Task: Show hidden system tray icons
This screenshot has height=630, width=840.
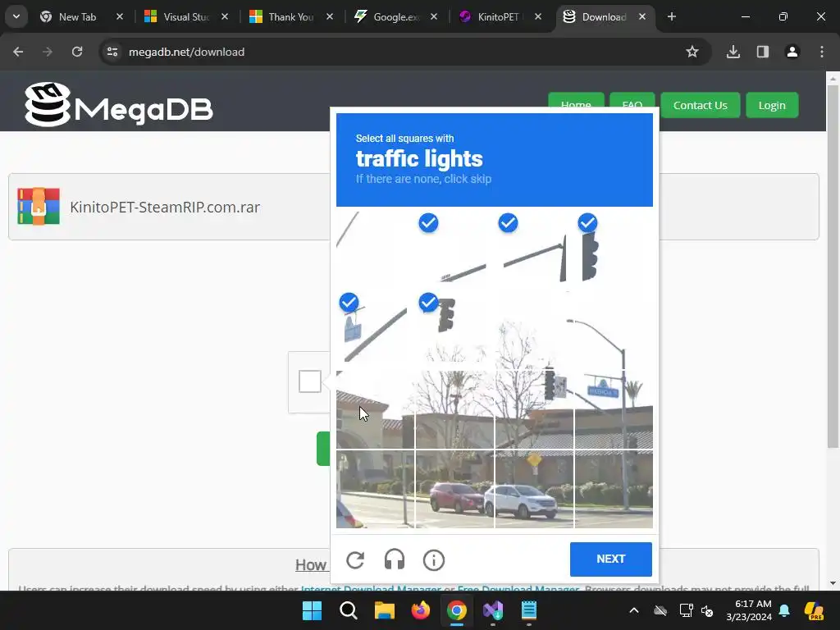Action: [x=634, y=610]
